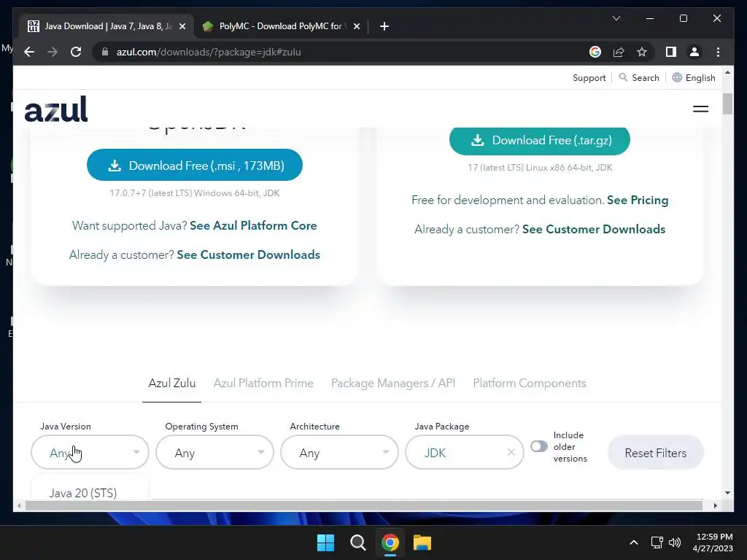
Task: Open the network tray icon
Action: click(x=657, y=542)
